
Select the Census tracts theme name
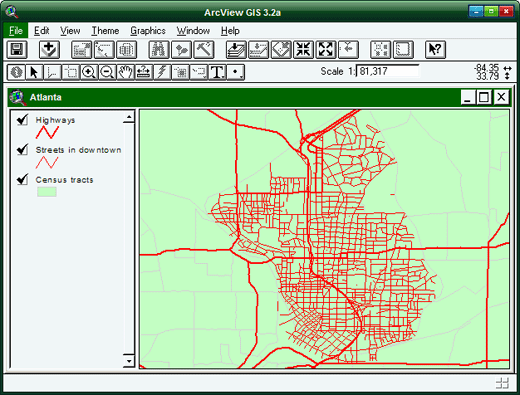click(64, 180)
